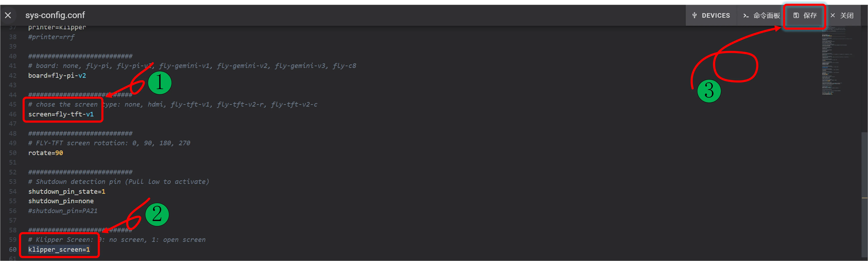The width and height of the screenshot is (868, 261).
Task: Click the sys-config.conf file title
Action: click(55, 15)
